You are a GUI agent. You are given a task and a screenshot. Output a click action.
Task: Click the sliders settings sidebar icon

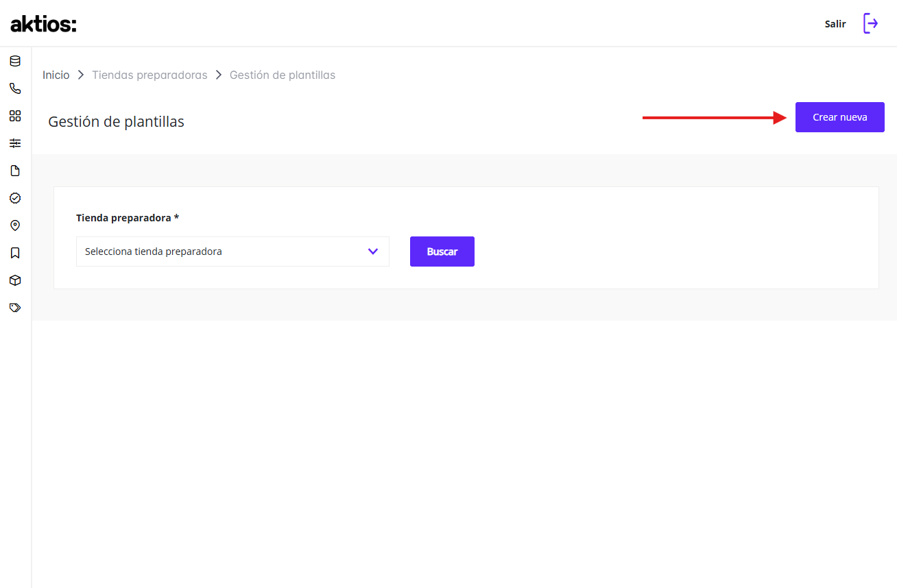click(x=15, y=143)
